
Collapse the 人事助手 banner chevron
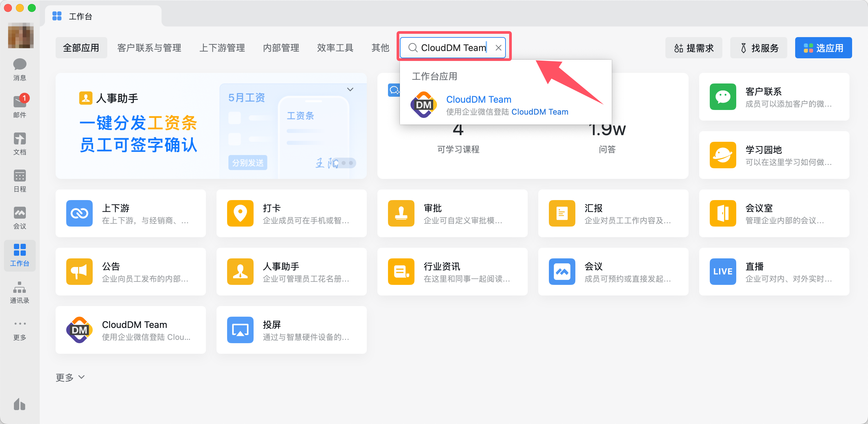point(350,89)
